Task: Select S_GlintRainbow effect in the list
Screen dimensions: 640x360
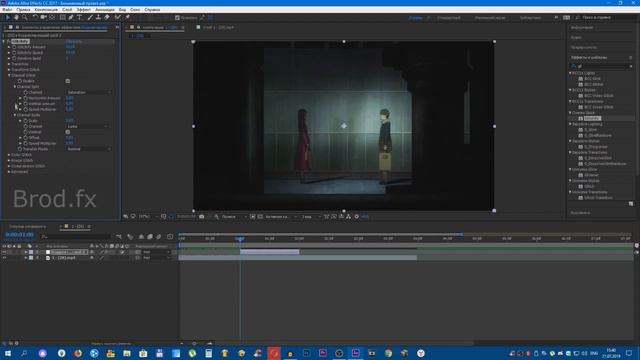Action: point(598,135)
